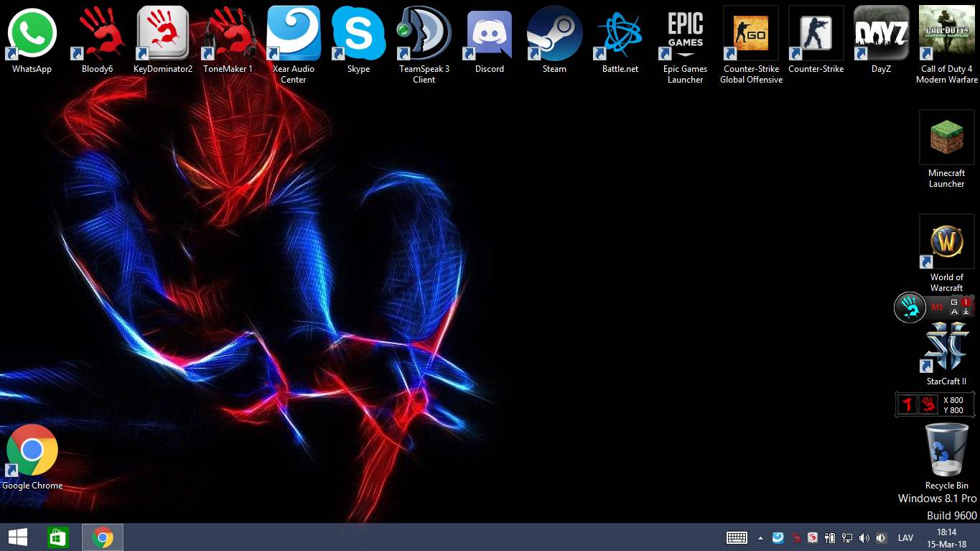The width and height of the screenshot is (980, 551).
Task: Click red 1 icon in X/Y widget
Action: 907,404
